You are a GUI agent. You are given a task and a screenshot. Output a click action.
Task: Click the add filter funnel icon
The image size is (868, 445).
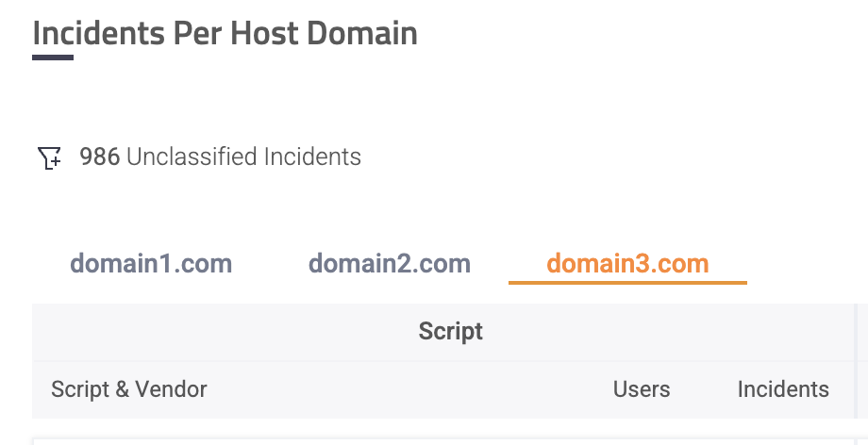pyautogui.click(x=49, y=157)
